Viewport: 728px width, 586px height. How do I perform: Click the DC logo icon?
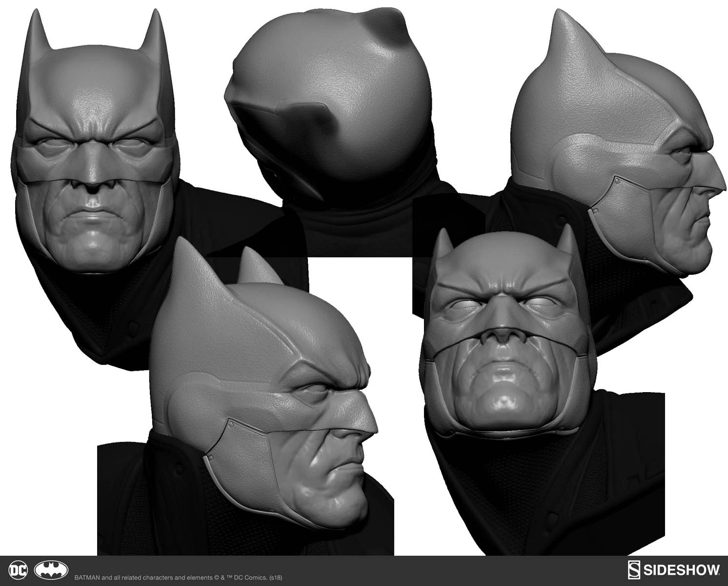pos(19,570)
